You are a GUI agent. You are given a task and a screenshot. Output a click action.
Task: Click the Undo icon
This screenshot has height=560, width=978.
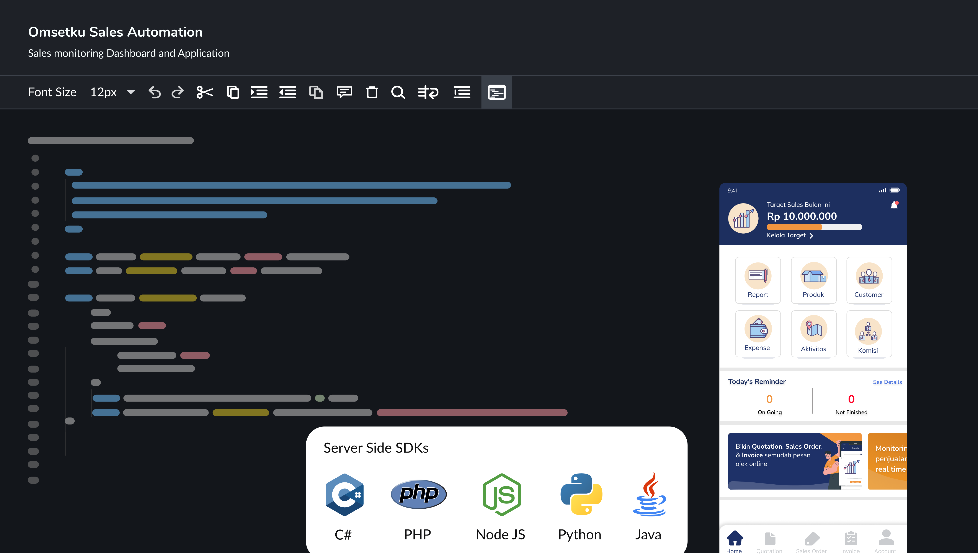154,92
